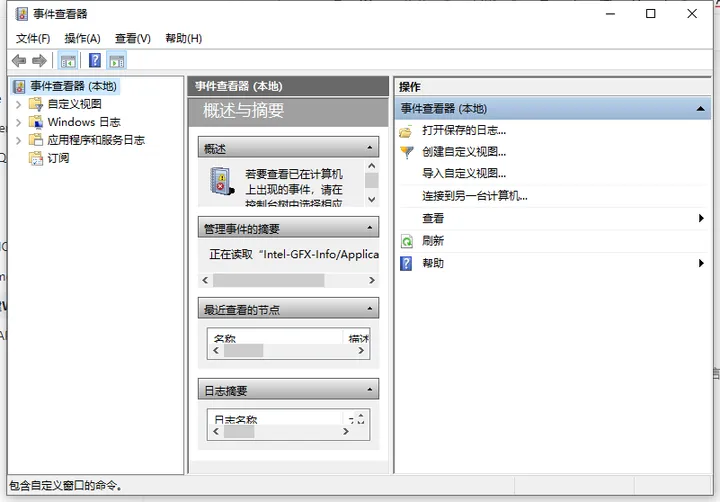Collapse the 事件查看器 (本地) actions group
The height and width of the screenshot is (502, 720).
click(x=700, y=109)
